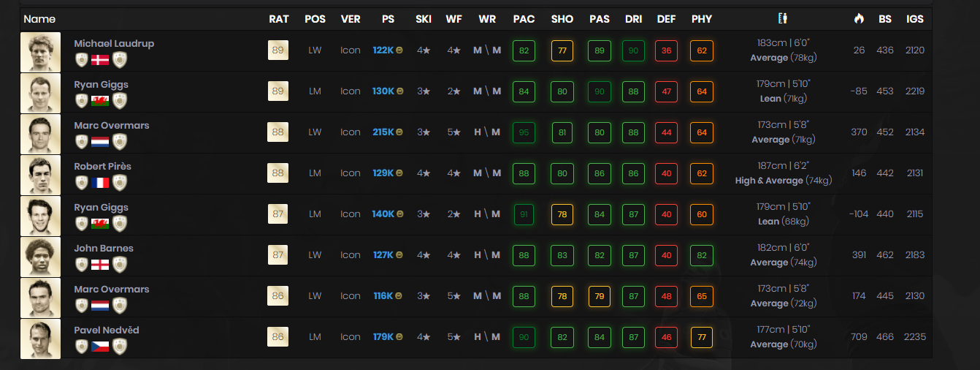This screenshot has width=980, height=370.
Task: Click the Netherlands flag in 88-rated Marc Overmars row
Action: (100, 141)
